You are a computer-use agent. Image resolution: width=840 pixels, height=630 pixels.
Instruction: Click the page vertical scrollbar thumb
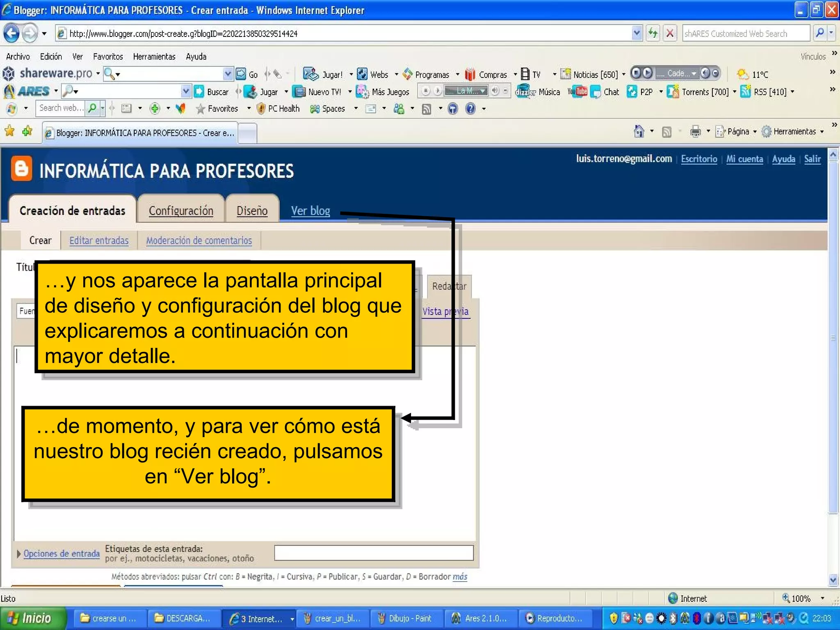(833, 338)
